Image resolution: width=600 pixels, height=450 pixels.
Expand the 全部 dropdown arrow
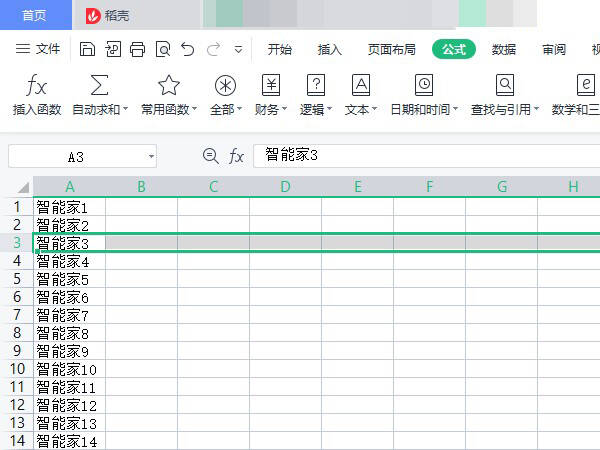240,109
